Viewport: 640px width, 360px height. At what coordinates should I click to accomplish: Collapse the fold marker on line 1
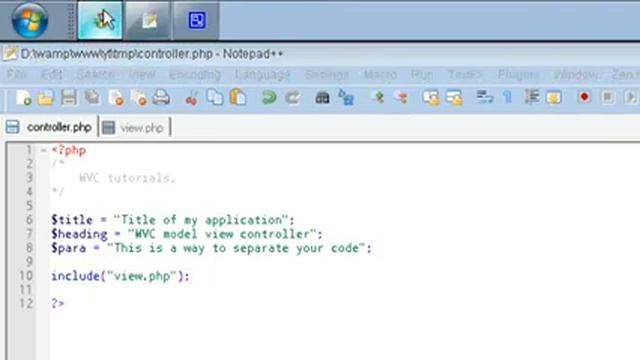click(43, 151)
